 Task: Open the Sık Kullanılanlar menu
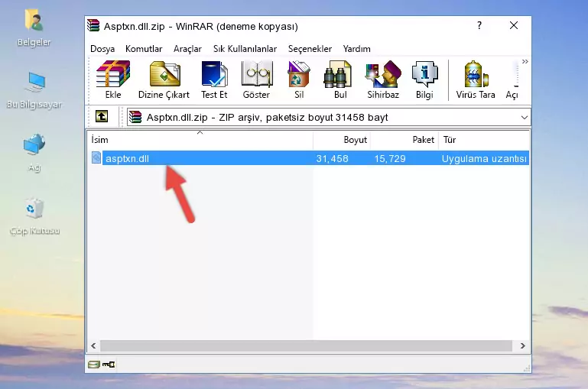click(x=245, y=49)
